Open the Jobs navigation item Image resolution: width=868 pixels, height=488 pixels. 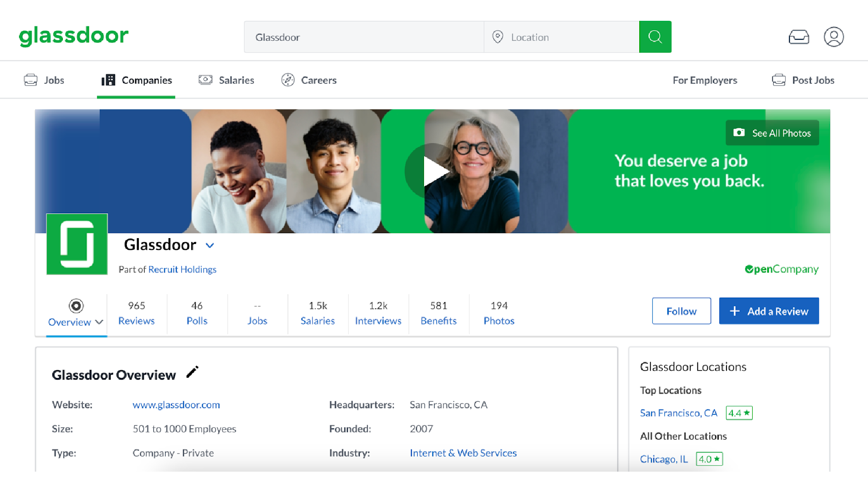pyautogui.click(x=44, y=80)
